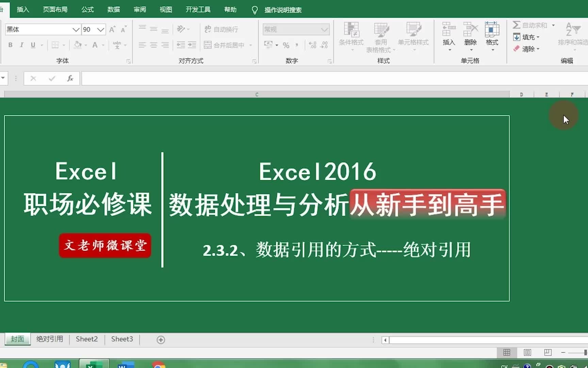Click the increase font size icon
This screenshot has width=588, height=368.
pos(112,29)
